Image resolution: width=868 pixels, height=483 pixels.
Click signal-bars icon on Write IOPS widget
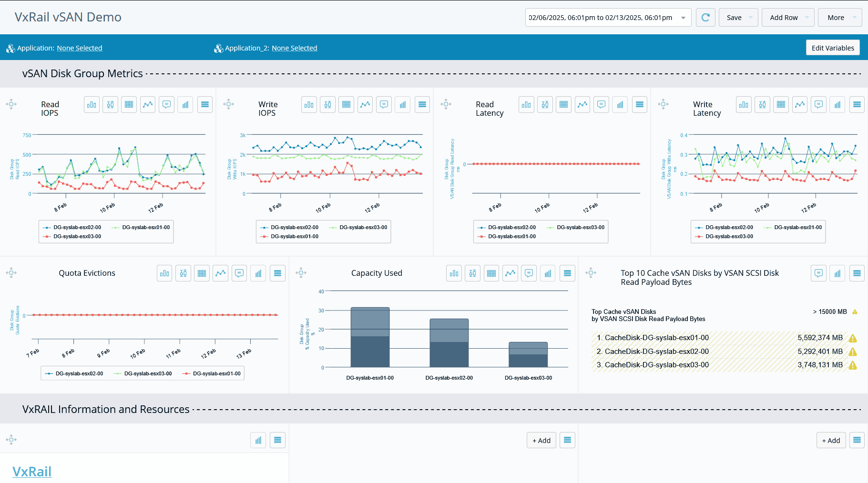tap(403, 104)
